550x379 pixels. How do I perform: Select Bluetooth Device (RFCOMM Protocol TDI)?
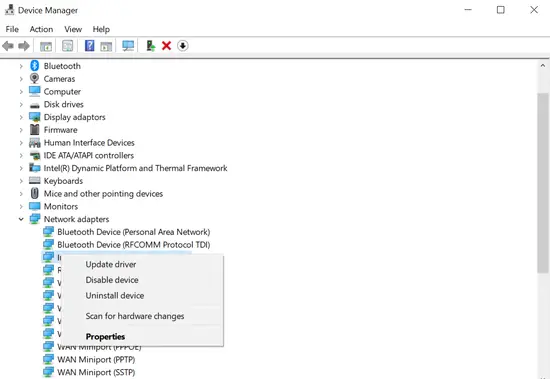134,245
